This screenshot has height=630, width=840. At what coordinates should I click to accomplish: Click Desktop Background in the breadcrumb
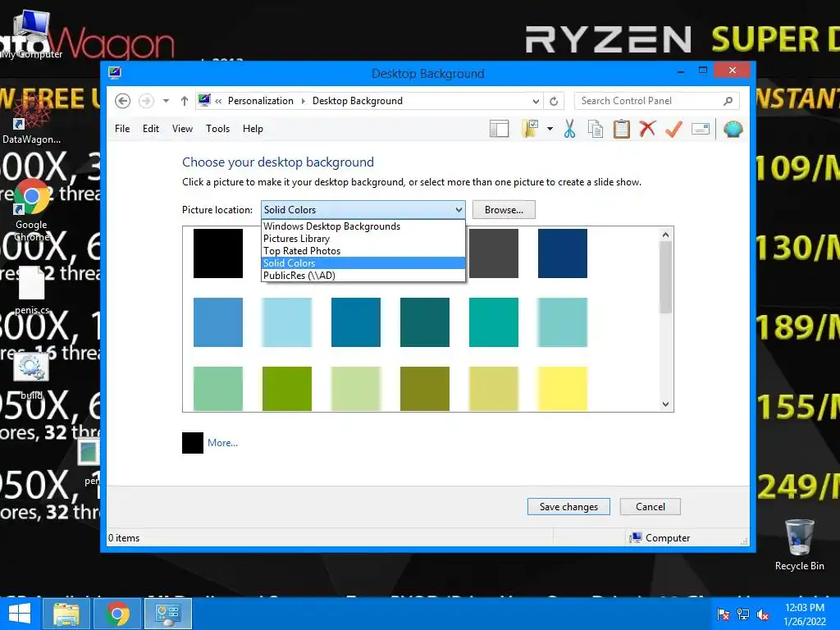click(x=358, y=101)
